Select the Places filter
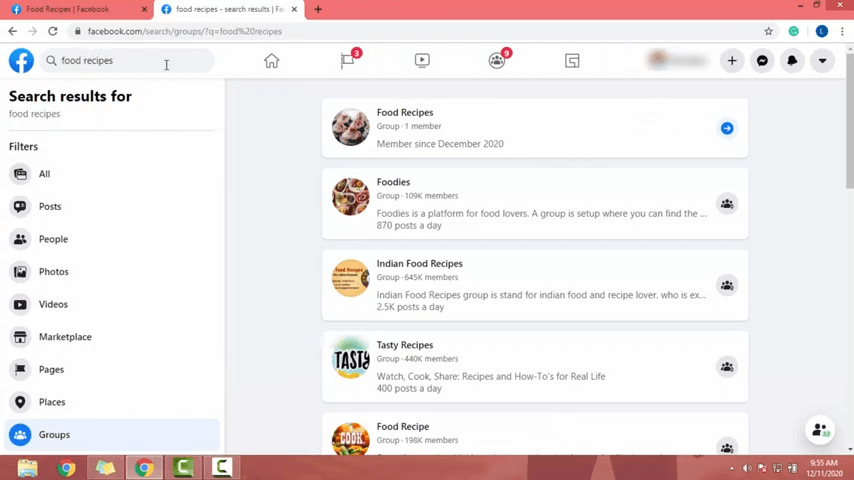 [x=112, y=402]
